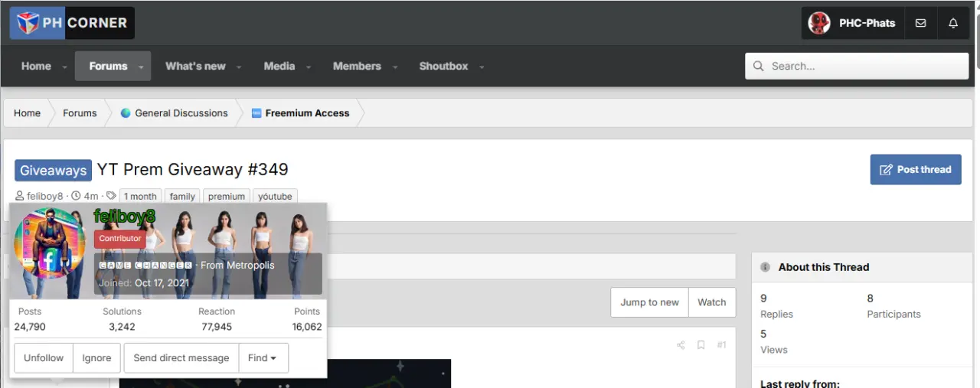Screen dimensions: 980x388
Task: Click the PHC-Phats avatar in header
Action: point(820,23)
